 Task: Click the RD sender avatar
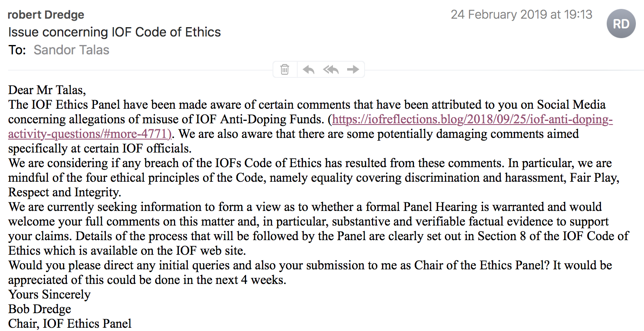click(x=621, y=24)
